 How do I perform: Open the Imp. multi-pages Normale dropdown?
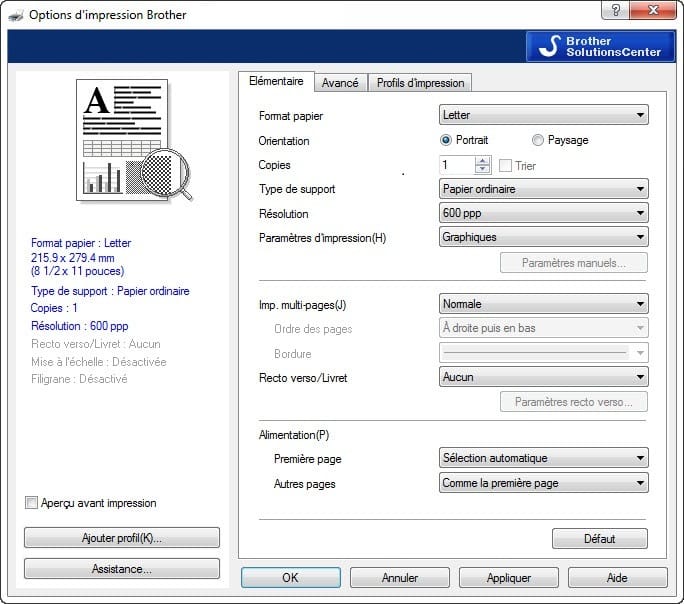tap(544, 304)
